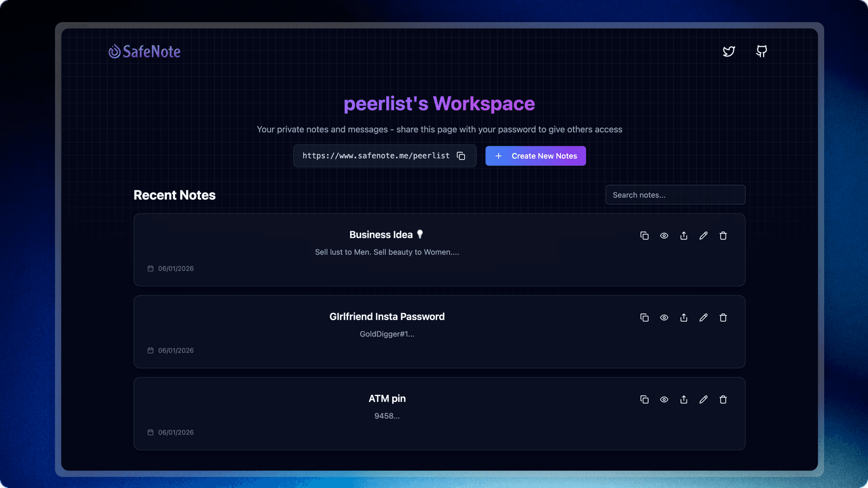The width and height of the screenshot is (868, 488).
Task: Open SafeNote's Twitter profile
Action: tap(729, 52)
